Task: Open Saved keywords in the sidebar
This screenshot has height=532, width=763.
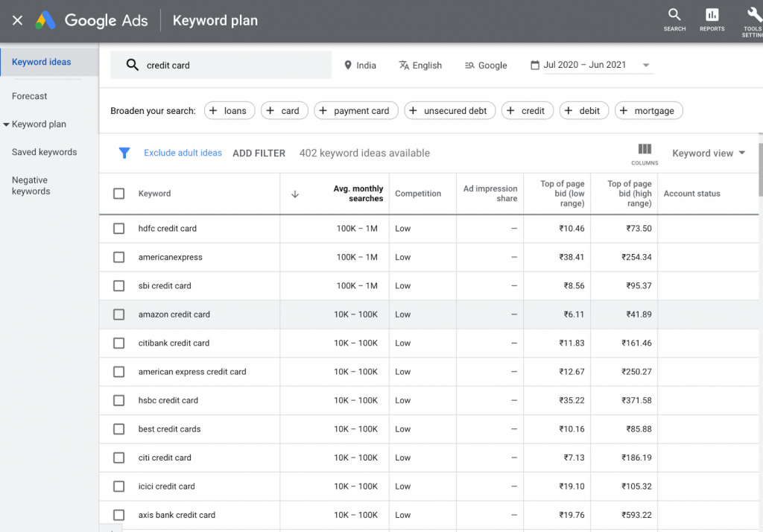Action: pos(44,152)
